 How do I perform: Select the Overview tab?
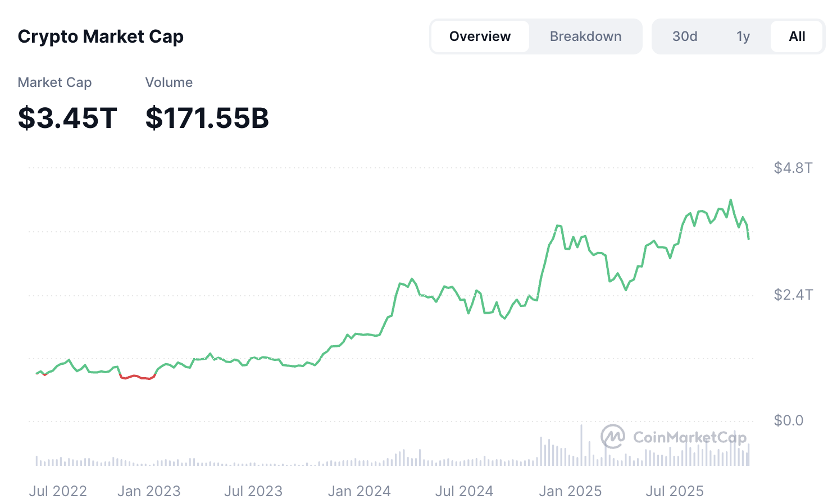(x=480, y=36)
